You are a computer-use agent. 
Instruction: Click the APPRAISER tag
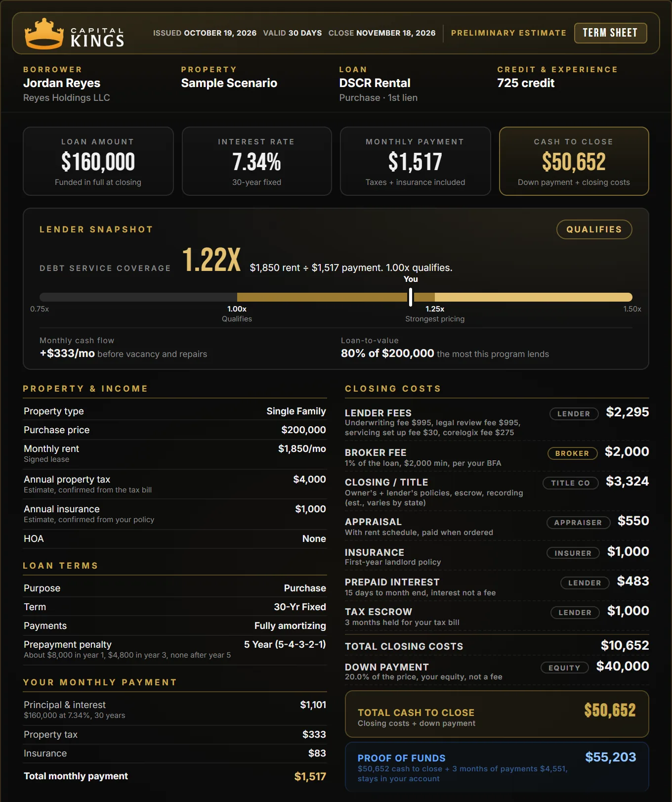[578, 523]
